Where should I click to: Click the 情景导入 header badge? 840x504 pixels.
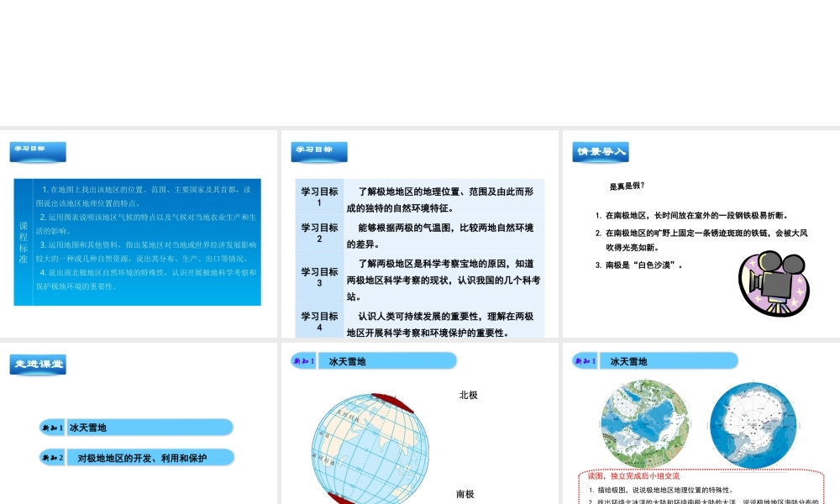coord(601,151)
